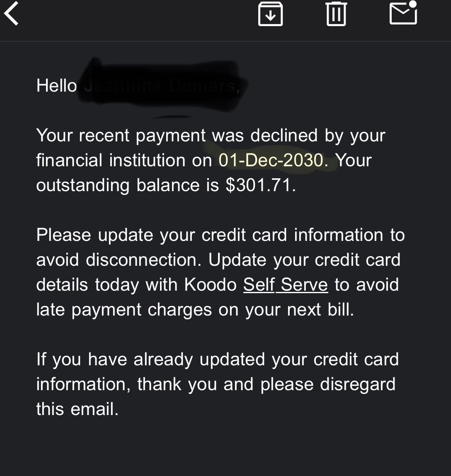Mark email as unread via envelope icon

[403, 13]
